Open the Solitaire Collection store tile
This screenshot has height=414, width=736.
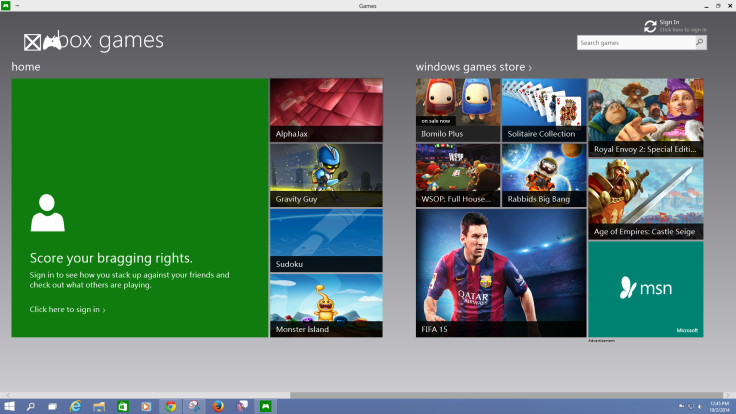coord(544,110)
